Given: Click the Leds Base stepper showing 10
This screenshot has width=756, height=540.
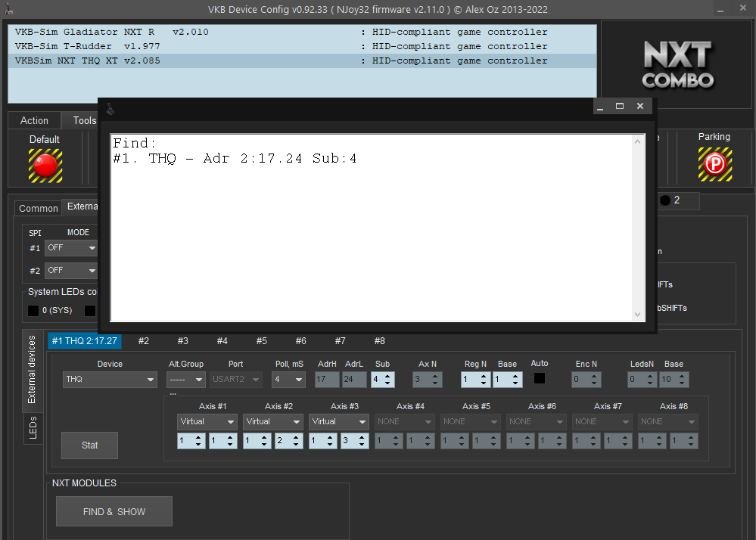Looking at the screenshot, I should point(674,380).
